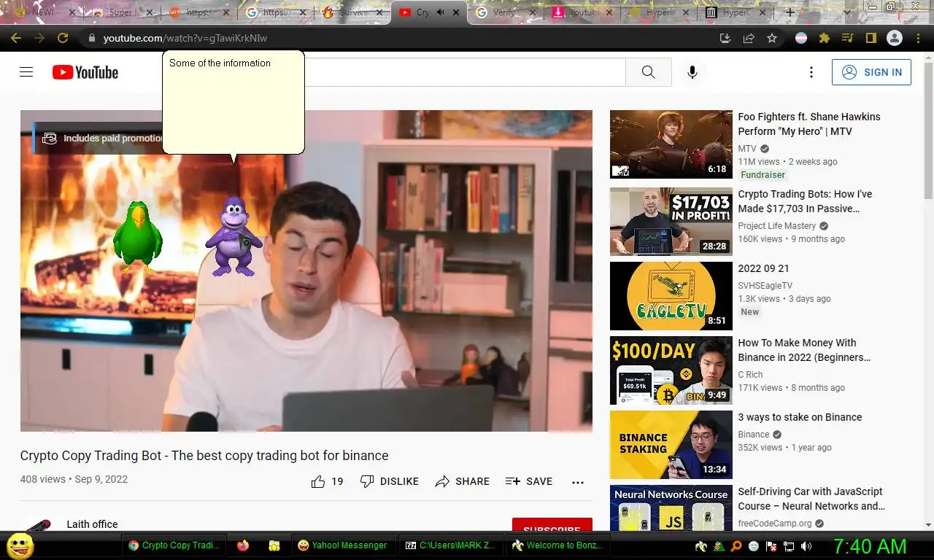Click the Fundraiser badge

pyautogui.click(x=763, y=175)
